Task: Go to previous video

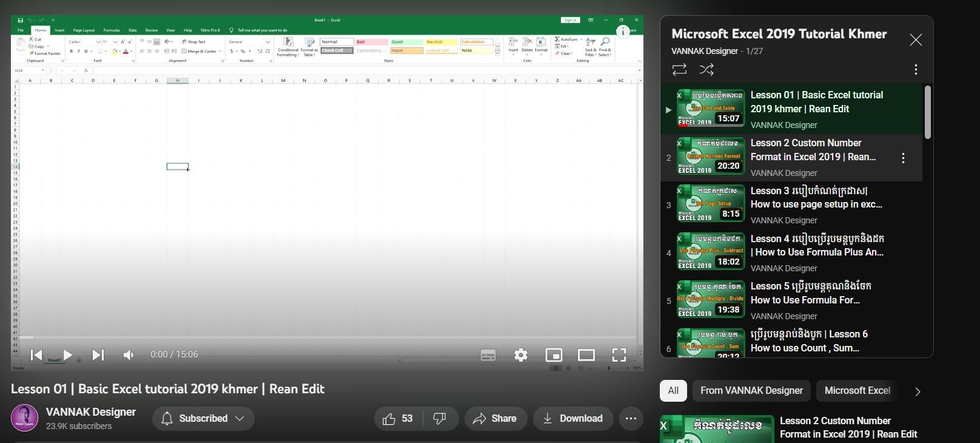Action: [x=36, y=355]
